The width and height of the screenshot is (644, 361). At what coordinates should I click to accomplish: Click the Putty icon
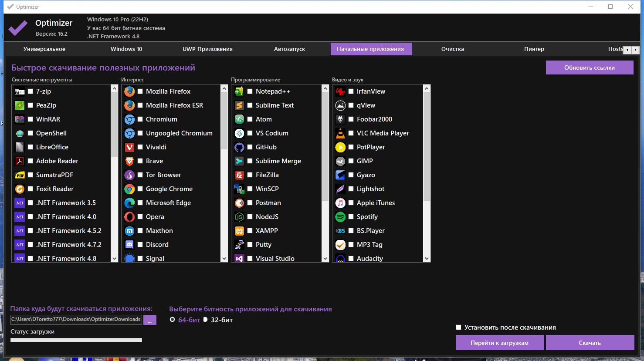(239, 245)
